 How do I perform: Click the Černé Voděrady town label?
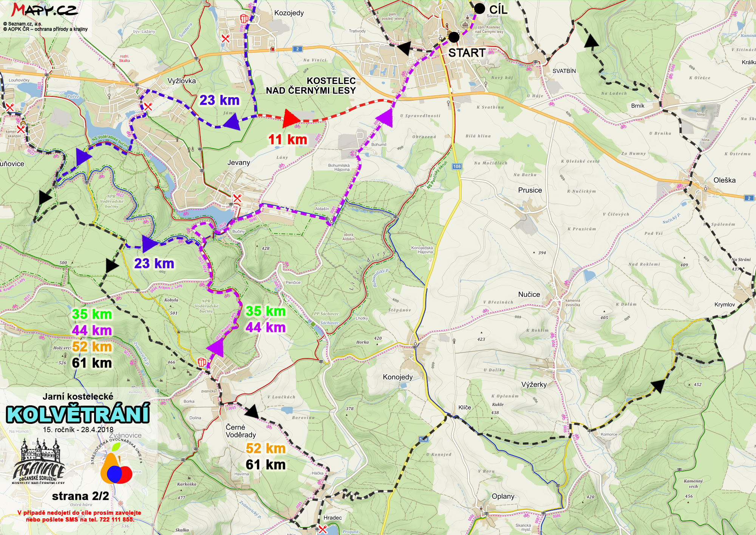coord(241,431)
